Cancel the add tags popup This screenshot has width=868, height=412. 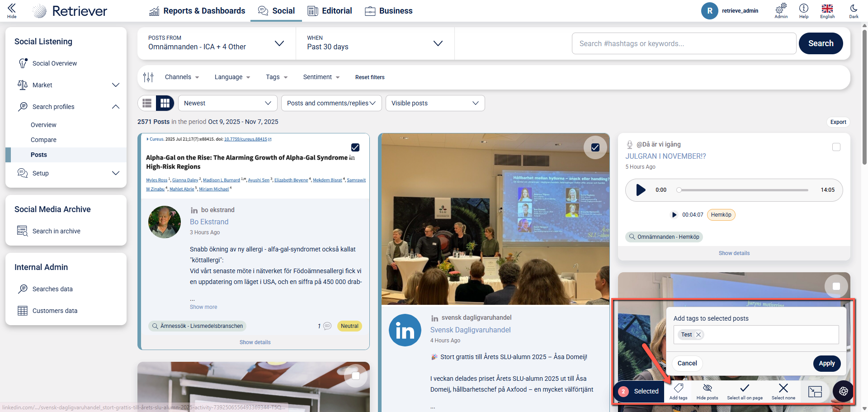[x=687, y=363]
